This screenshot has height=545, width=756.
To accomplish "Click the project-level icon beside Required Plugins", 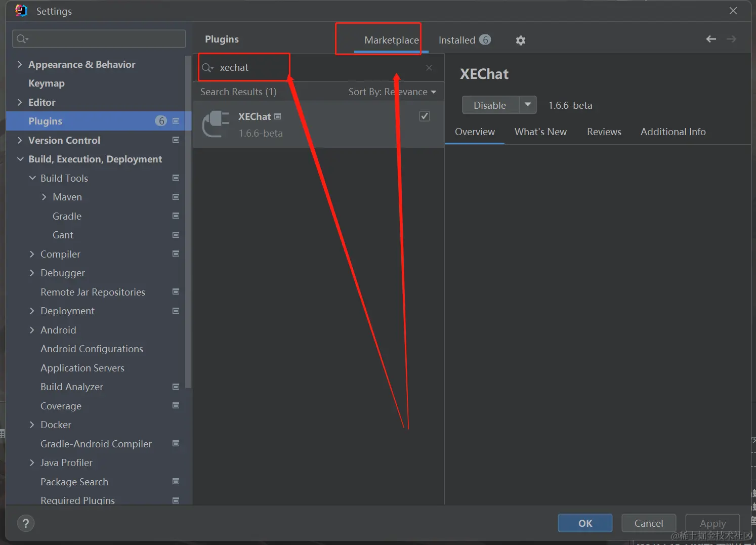I will [x=176, y=500].
